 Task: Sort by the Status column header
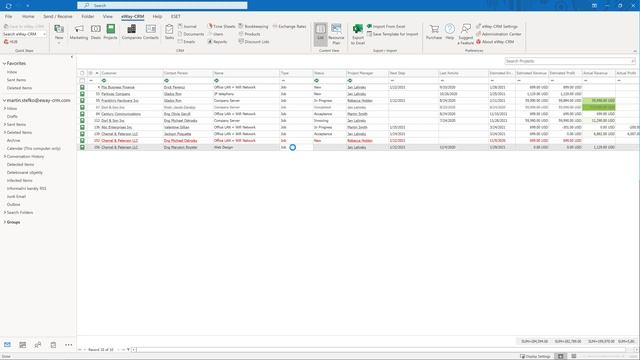tap(329, 73)
